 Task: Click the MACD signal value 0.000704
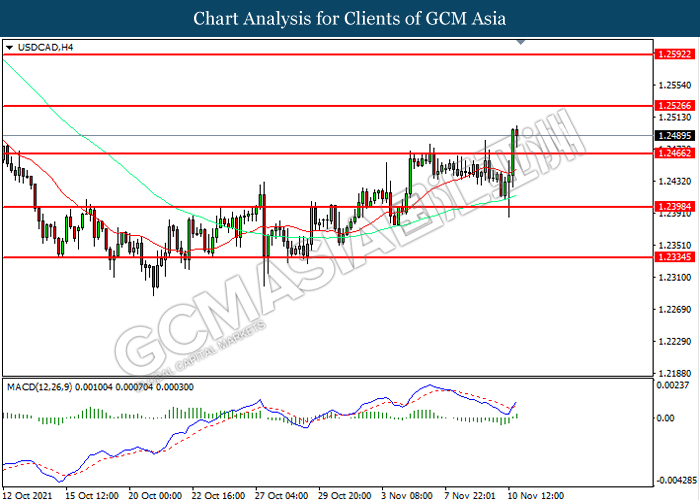point(134,387)
